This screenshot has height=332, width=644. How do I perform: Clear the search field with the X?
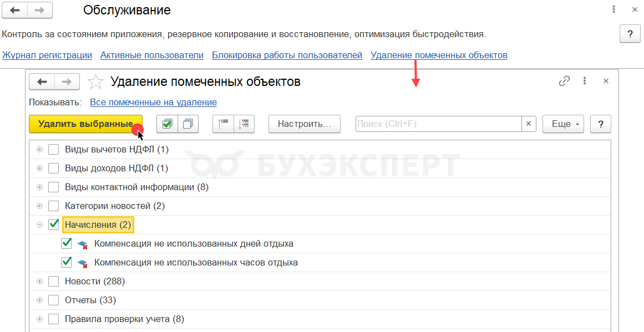pos(529,124)
